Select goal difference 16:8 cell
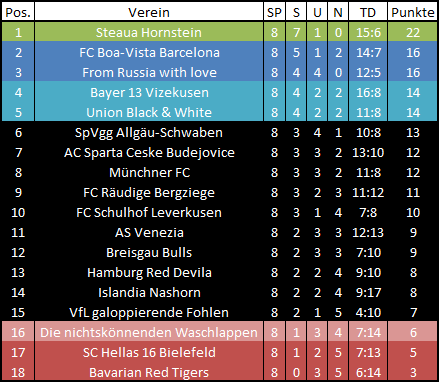The width and height of the screenshot is (439, 382). point(368,92)
